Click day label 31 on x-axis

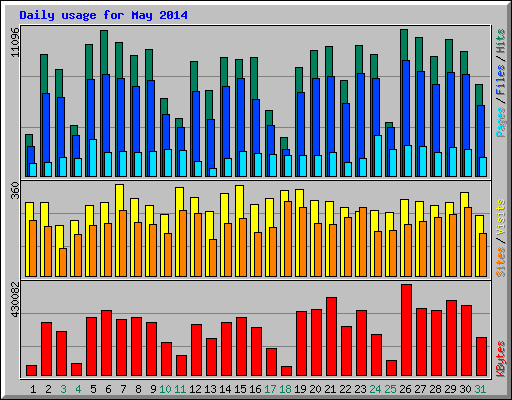pos(480,389)
